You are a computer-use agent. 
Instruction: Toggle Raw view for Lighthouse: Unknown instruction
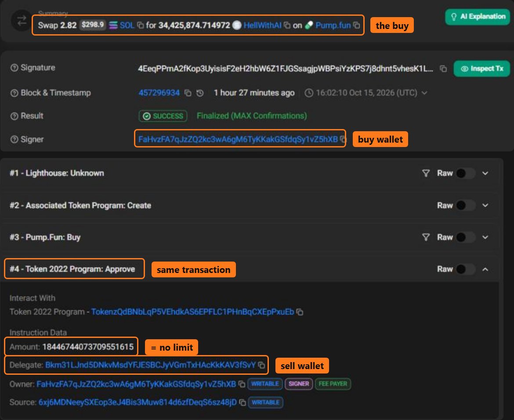click(x=466, y=173)
